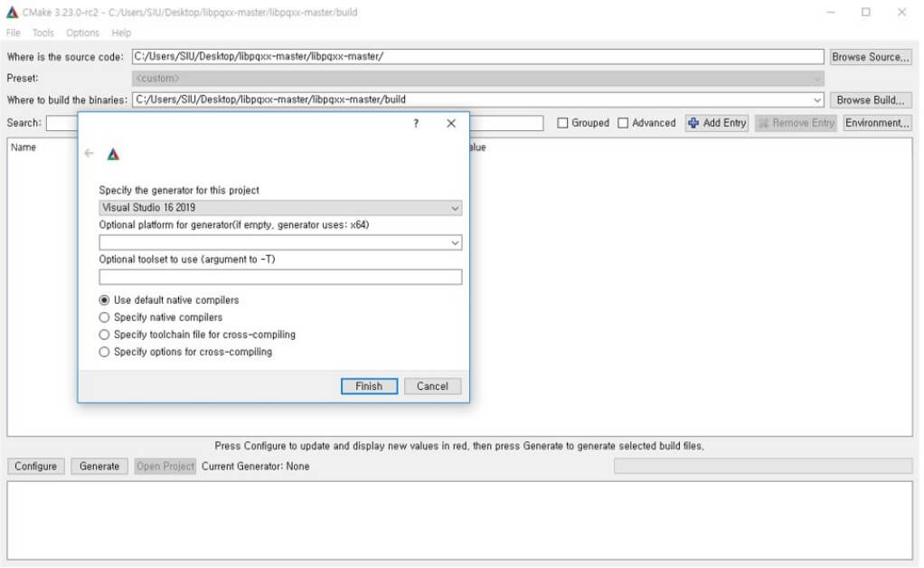This screenshot has width=924, height=568.
Task: Expand the optional platform dropdown
Action: (x=455, y=242)
